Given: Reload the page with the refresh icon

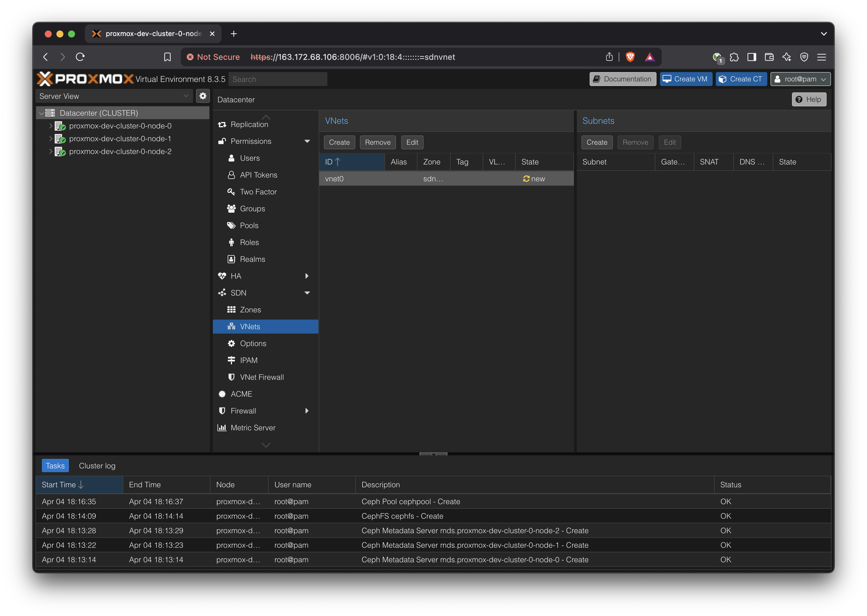Looking at the screenshot, I should pos(80,57).
